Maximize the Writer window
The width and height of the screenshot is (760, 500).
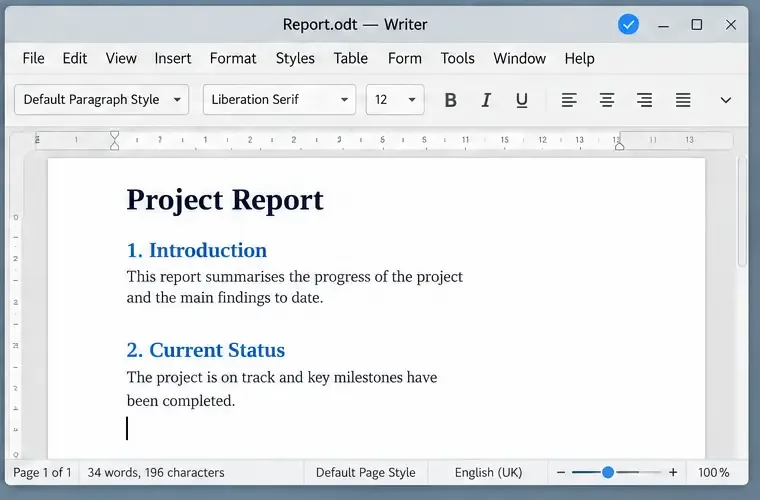pyautogui.click(x=697, y=25)
